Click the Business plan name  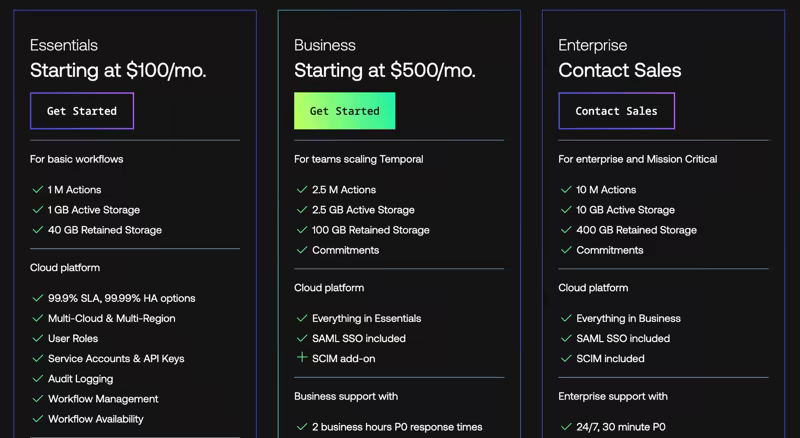click(x=325, y=45)
